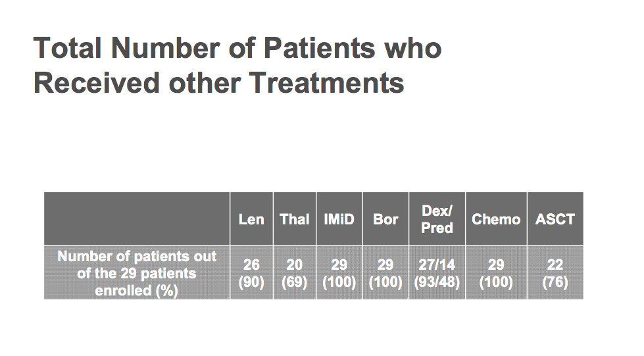This screenshot has height=356, width=644.
Task: Click the word Number in title
Action: [x=166, y=47]
